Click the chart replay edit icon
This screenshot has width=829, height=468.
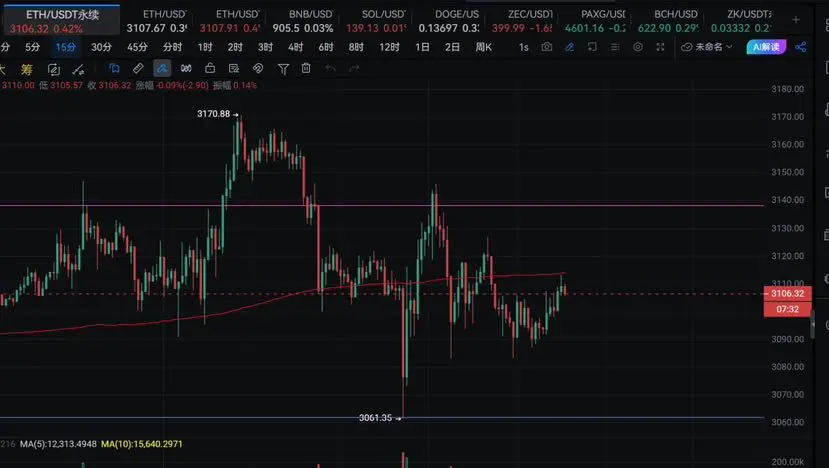(x=53, y=69)
